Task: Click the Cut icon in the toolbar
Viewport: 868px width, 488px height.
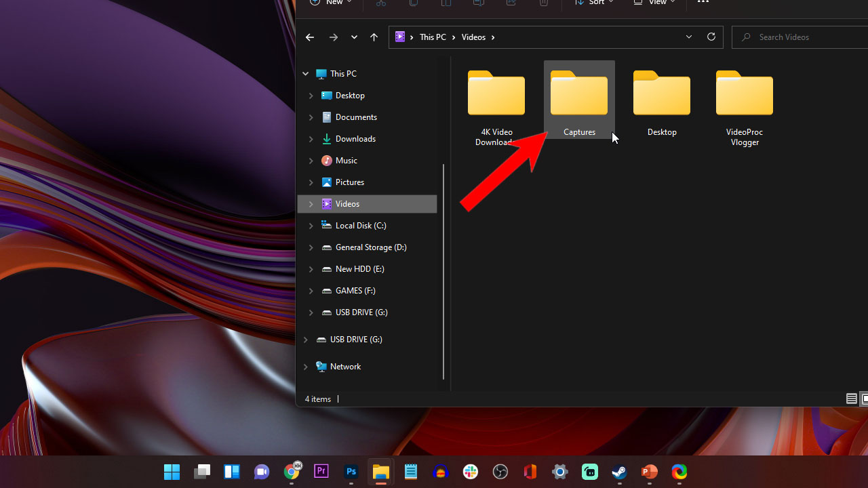Action: point(380,3)
